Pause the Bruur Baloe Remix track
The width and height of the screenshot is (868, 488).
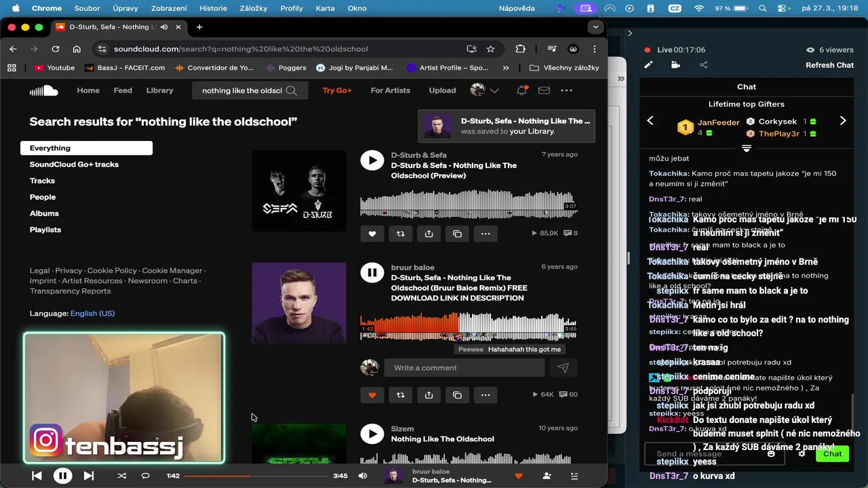tap(372, 272)
